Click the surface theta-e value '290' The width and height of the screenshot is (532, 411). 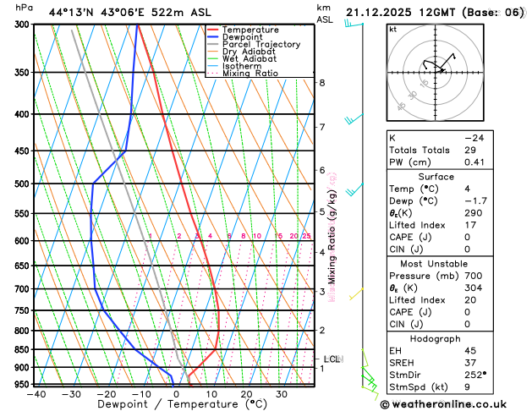pos(474,213)
